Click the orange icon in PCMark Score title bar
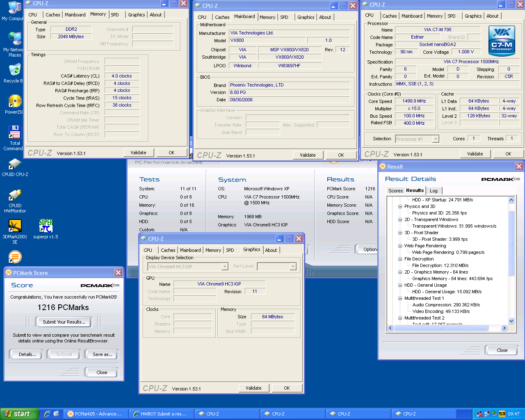Image resolution: width=525 pixels, height=420 pixels. [x=9, y=273]
